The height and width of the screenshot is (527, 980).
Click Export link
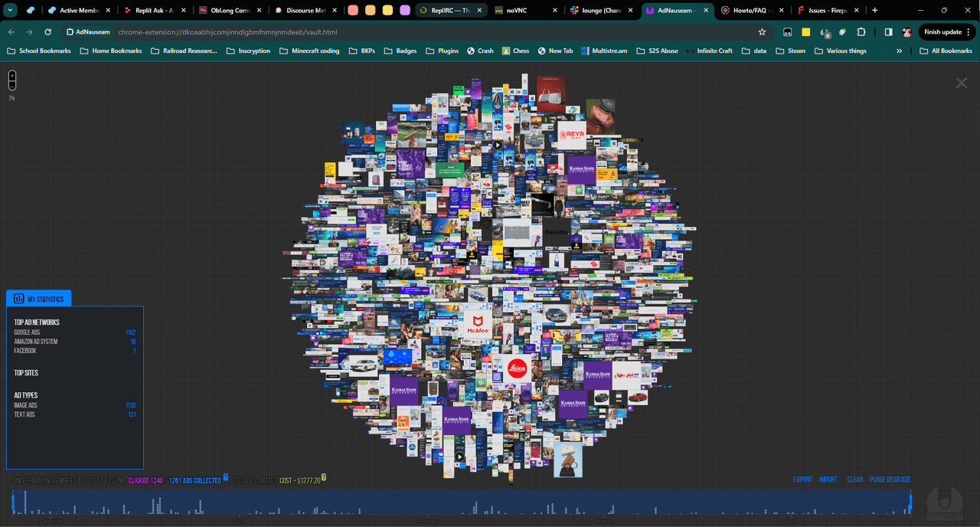[x=802, y=480]
